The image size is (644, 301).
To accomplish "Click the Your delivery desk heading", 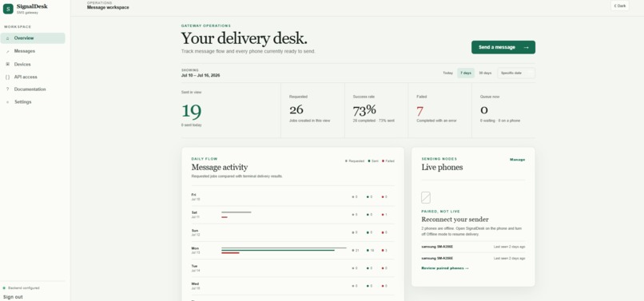I will [244, 38].
